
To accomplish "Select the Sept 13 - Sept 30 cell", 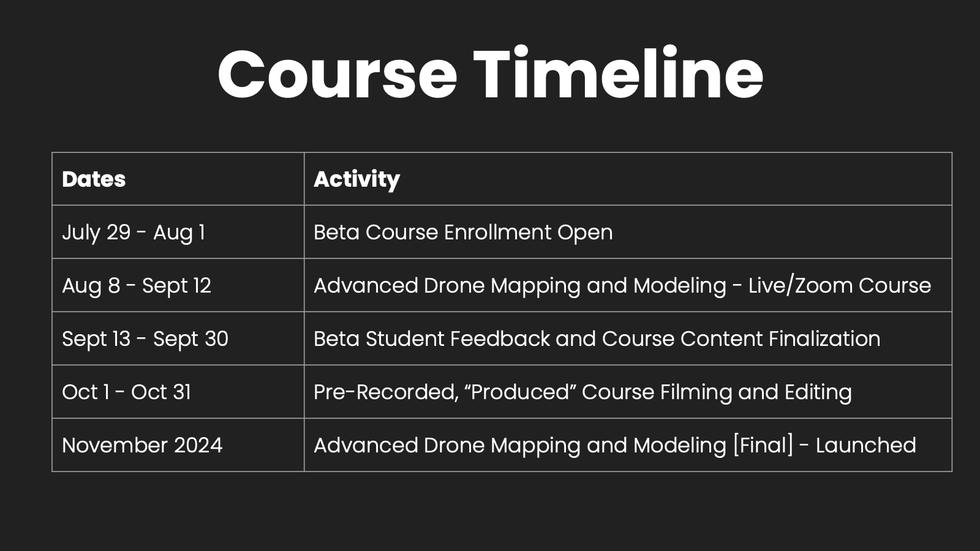I will pyautogui.click(x=178, y=339).
